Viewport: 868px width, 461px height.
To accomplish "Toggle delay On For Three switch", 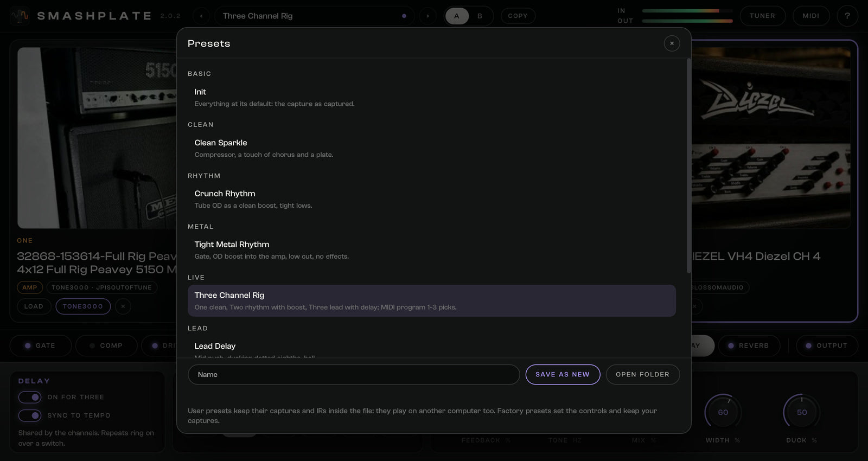I will [x=30, y=398].
